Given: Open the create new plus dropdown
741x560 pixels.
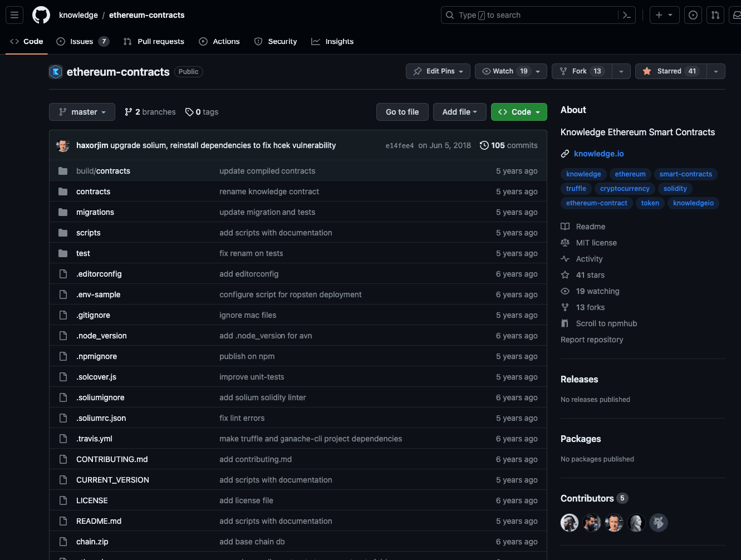Looking at the screenshot, I should point(665,15).
